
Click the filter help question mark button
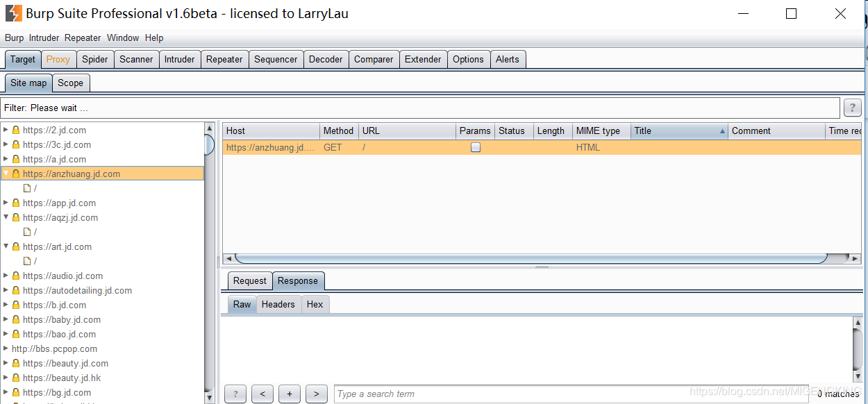click(852, 108)
